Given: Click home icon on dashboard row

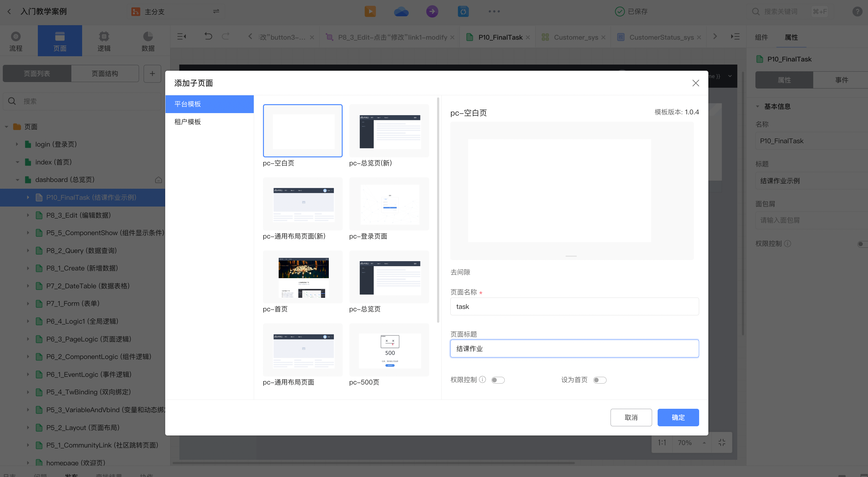Looking at the screenshot, I should [x=158, y=180].
